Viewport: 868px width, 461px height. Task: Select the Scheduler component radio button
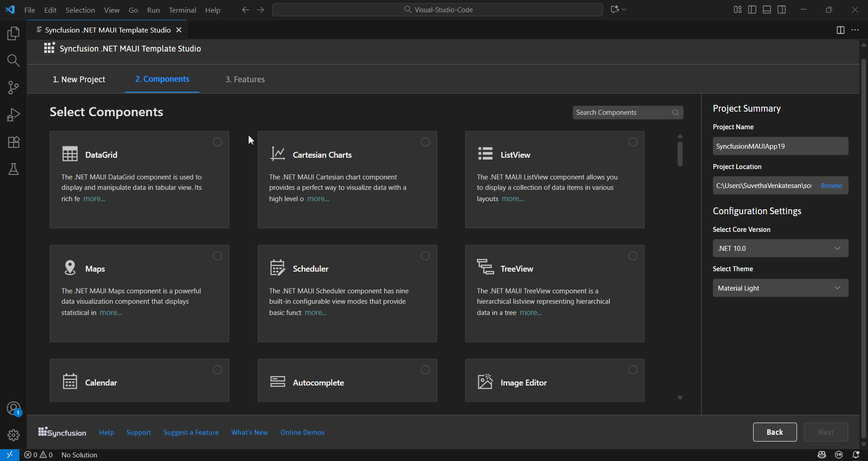point(425,256)
